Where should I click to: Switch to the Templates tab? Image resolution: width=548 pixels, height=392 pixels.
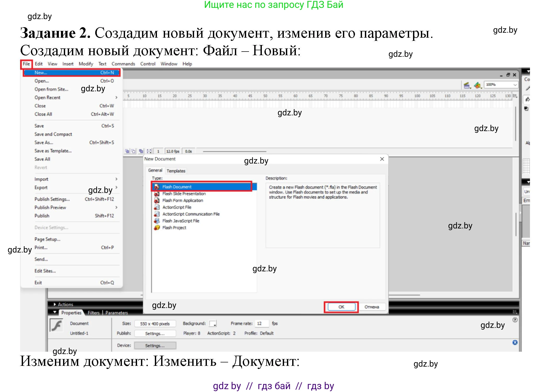[176, 171]
